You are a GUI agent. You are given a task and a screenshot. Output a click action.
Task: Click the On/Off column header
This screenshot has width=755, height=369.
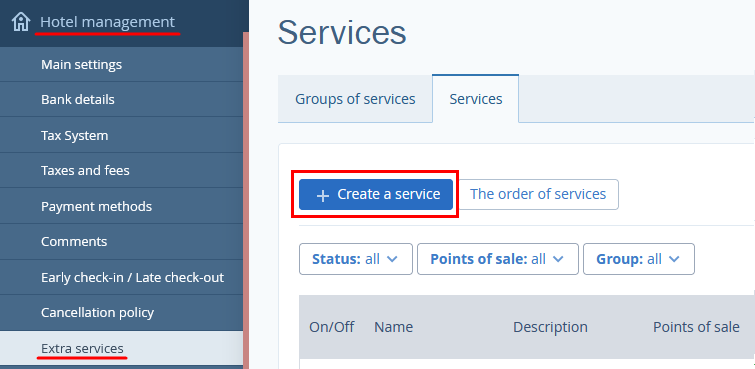[x=331, y=327]
